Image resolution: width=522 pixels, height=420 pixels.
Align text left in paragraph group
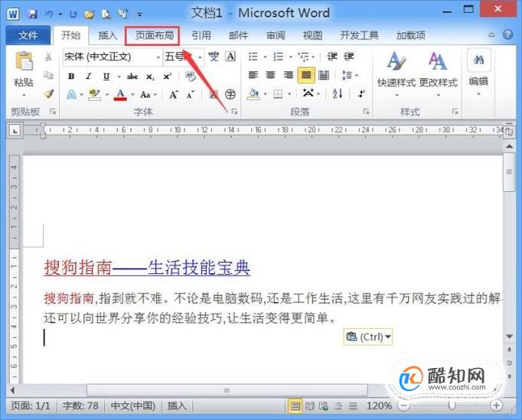coord(253,75)
